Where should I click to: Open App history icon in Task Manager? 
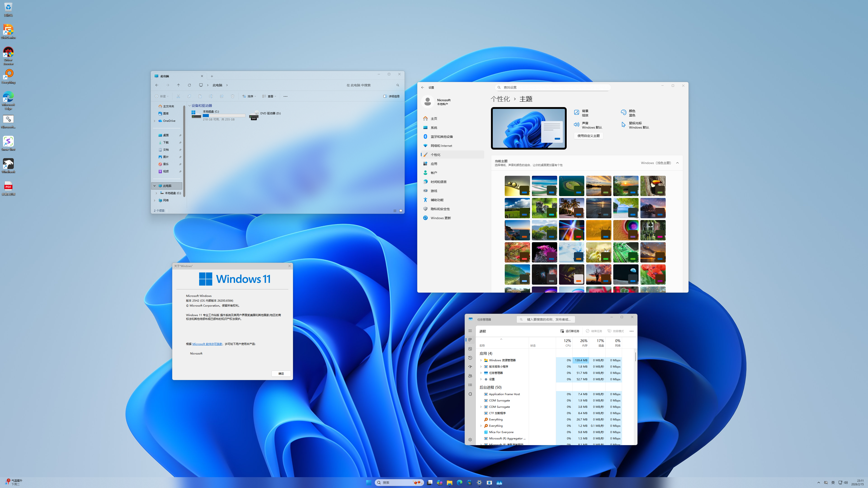click(x=470, y=358)
